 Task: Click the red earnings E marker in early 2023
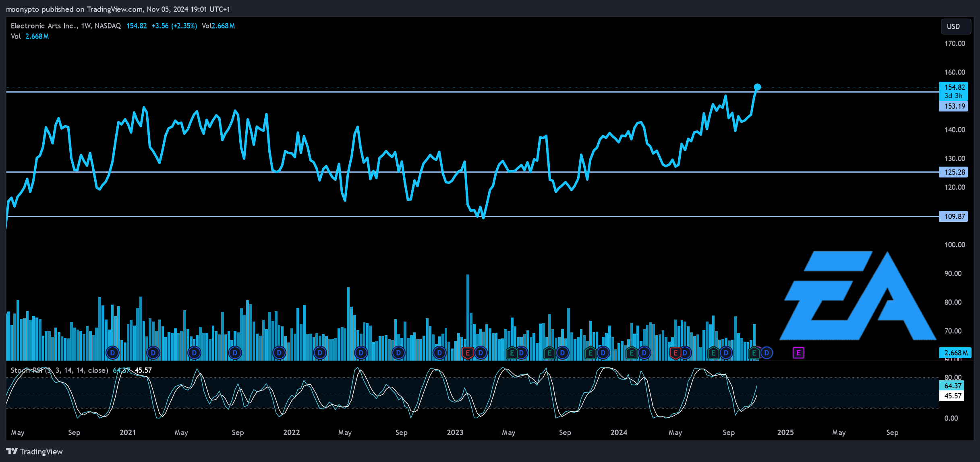pos(468,353)
